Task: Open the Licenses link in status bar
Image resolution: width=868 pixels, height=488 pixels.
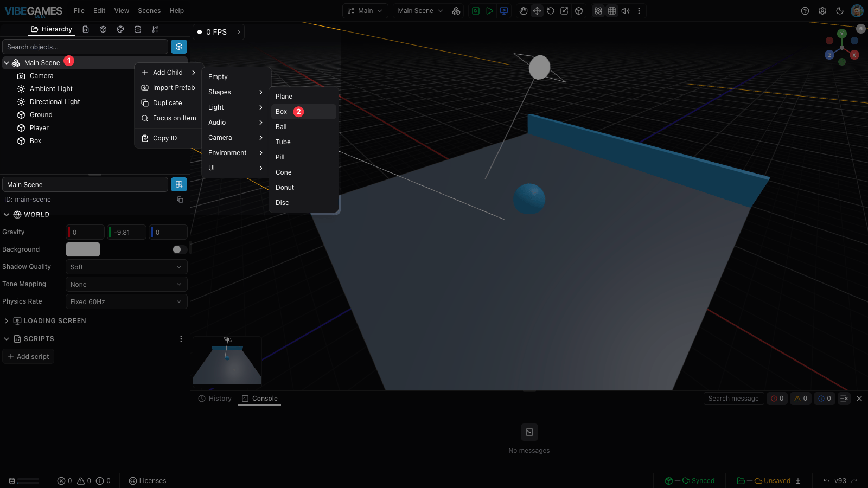Action: (148, 481)
